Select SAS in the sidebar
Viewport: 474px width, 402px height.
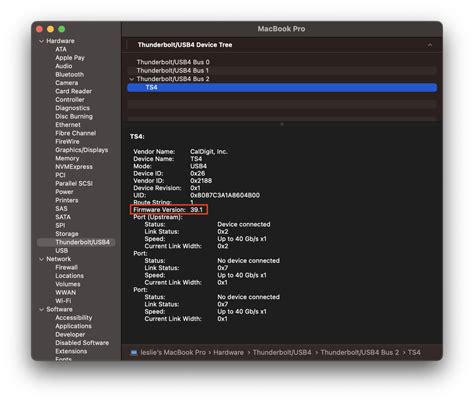pyautogui.click(x=61, y=209)
